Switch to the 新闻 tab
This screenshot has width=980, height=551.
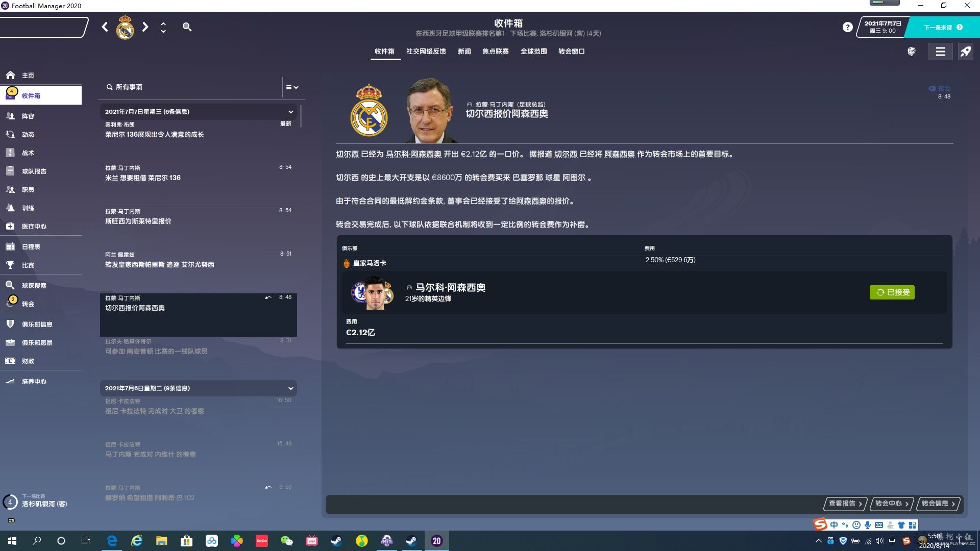pos(464,52)
